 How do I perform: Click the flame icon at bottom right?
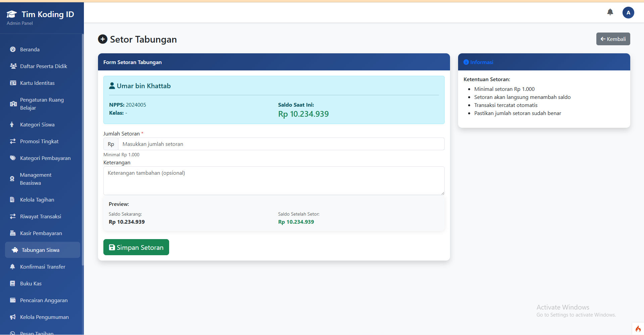638,329
